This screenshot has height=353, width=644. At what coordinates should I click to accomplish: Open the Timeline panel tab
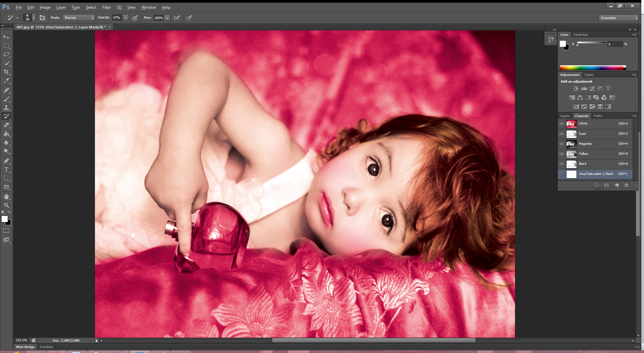pyautogui.click(x=46, y=347)
